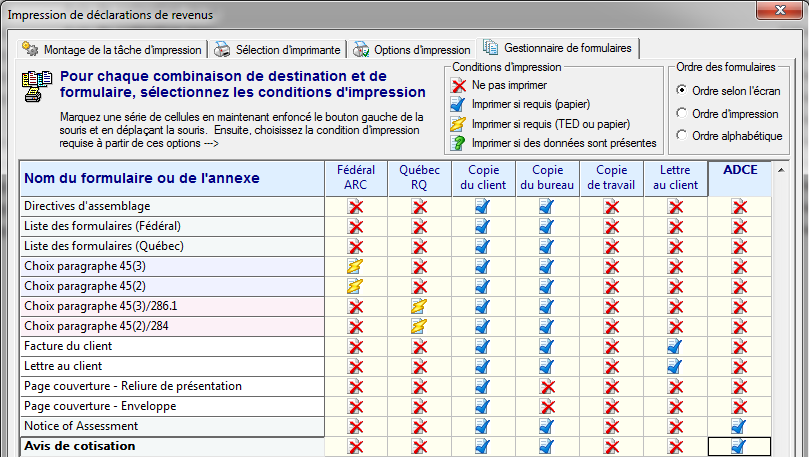Click the 'Fédéral ARC' column header
Screen dimensions: 809x457
click(355, 177)
